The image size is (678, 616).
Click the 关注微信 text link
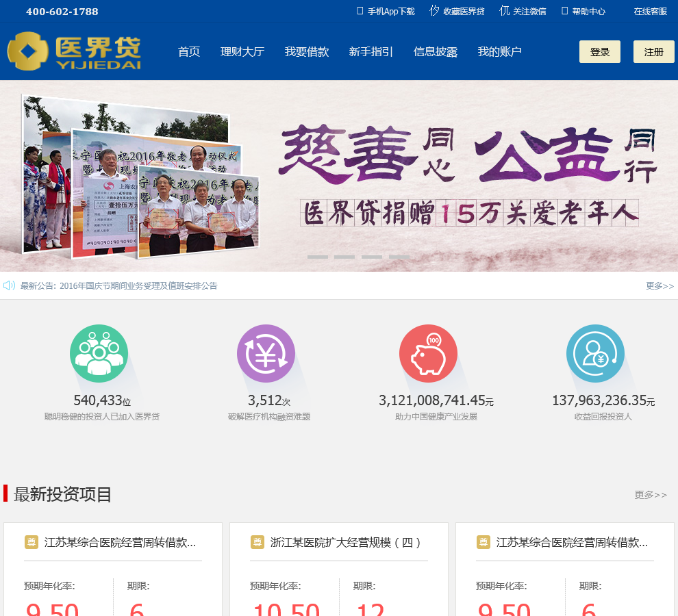click(x=529, y=11)
